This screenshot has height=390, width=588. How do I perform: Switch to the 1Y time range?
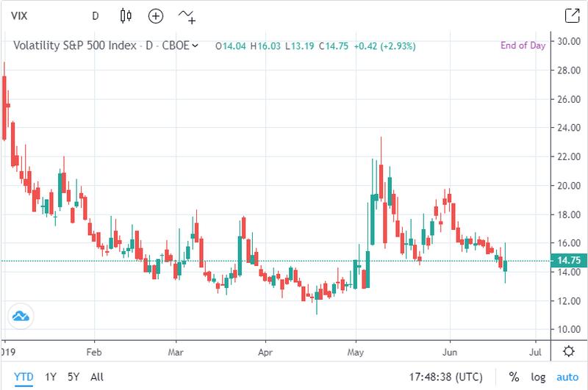pyautogui.click(x=50, y=377)
